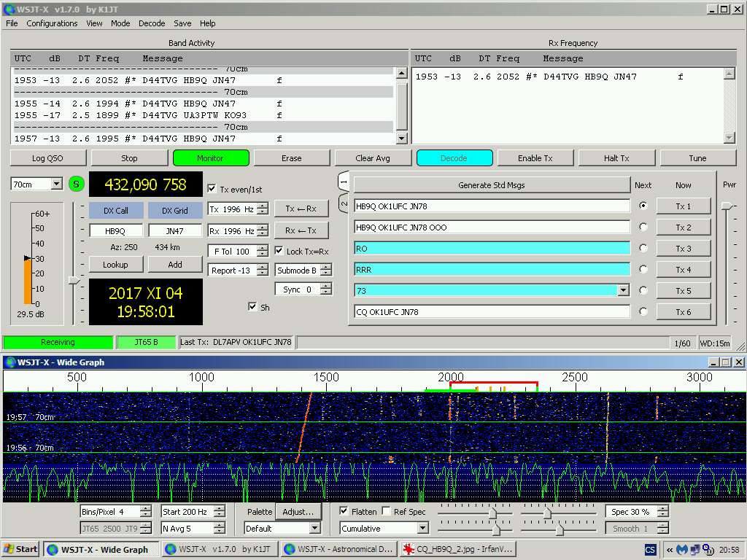The image size is (747, 560).
Task: Click the Generate Std Msgs button
Action: [x=491, y=185]
